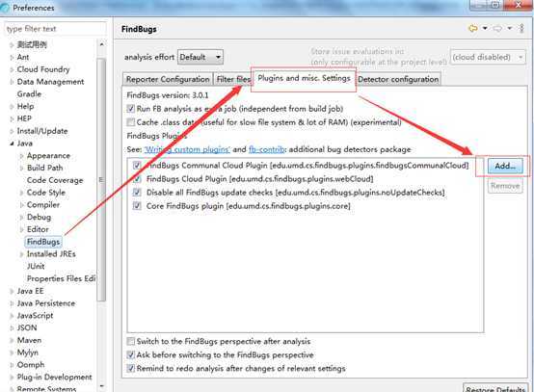Click the back navigation arrow icon

pyautogui.click(x=473, y=29)
